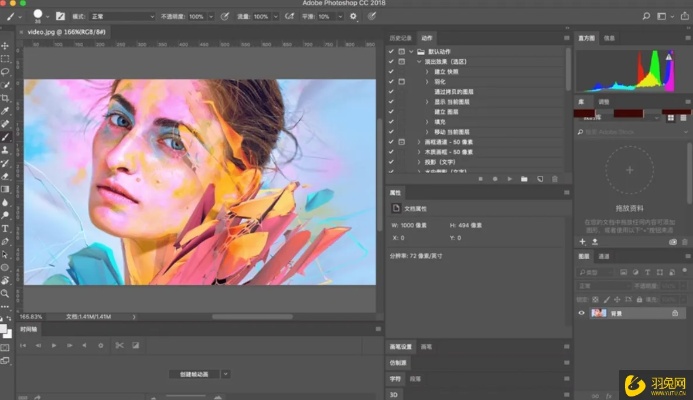Expand the 建立 快照 action step
The width and height of the screenshot is (693, 400).
[427, 72]
